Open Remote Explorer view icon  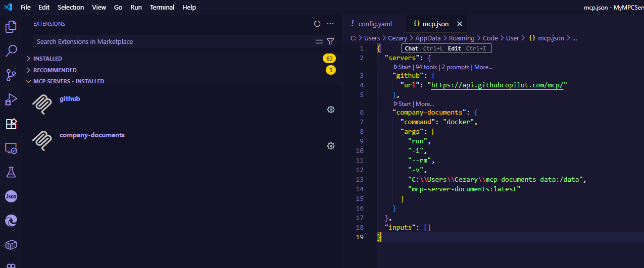pos(11,148)
